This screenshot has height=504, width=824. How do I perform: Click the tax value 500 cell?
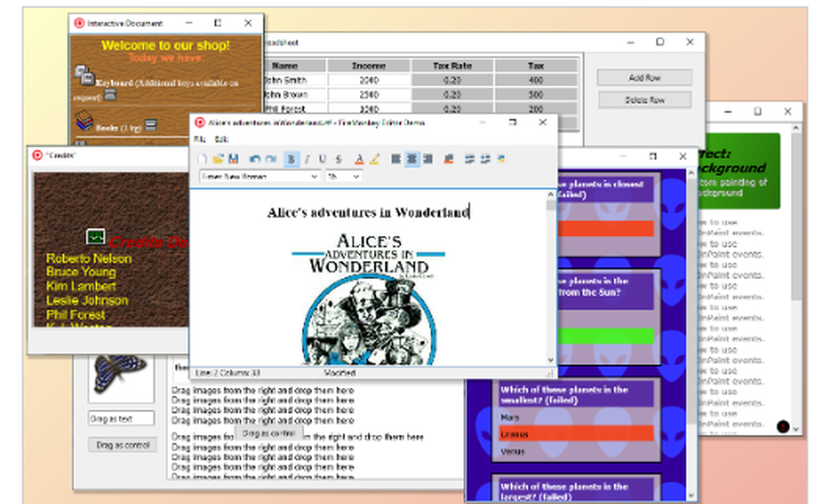click(x=536, y=95)
